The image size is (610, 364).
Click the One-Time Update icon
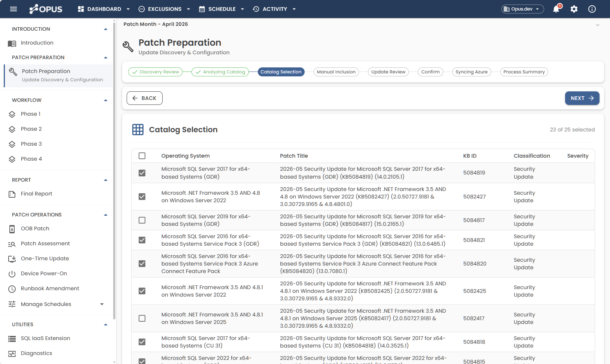pos(12,259)
